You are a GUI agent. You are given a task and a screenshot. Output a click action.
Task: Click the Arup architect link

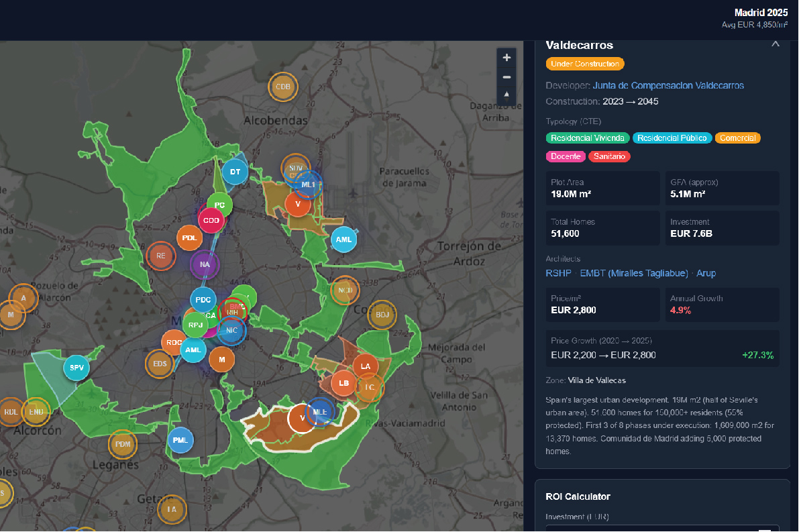[706, 273]
